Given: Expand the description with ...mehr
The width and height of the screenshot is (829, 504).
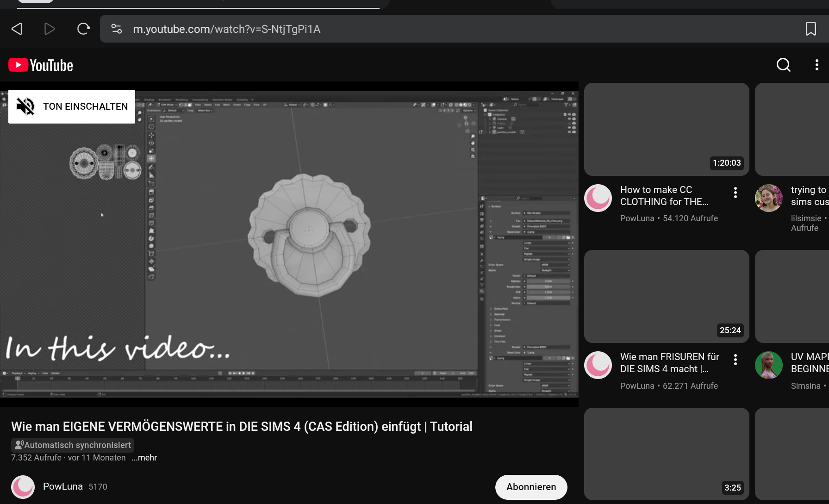Looking at the screenshot, I should pyautogui.click(x=144, y=458).
